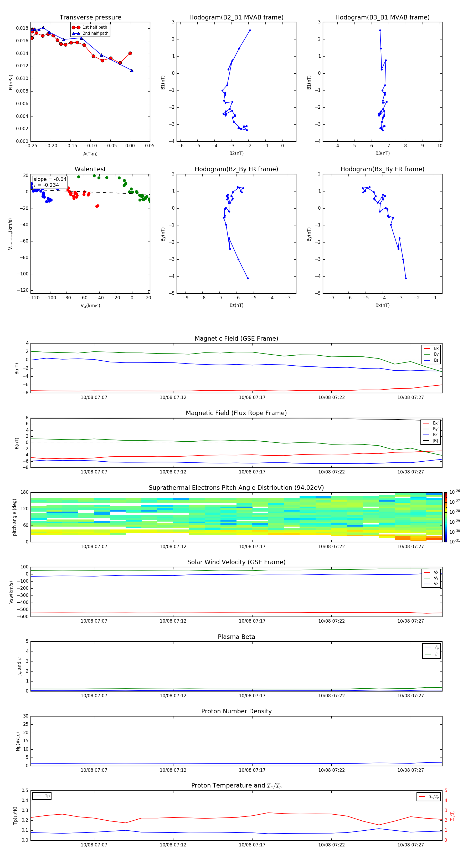This screenshot has width=473, height=868.
Task: Click the 'Hodogram(Bz_By FR frame)' title
Action: pos(236,169)
